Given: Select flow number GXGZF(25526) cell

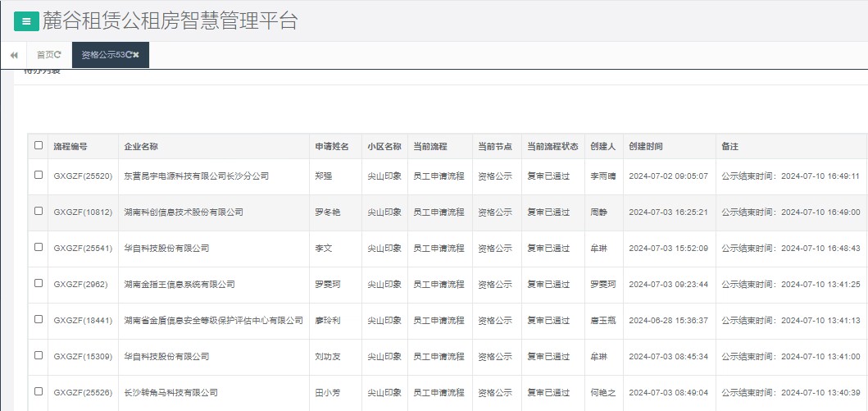Looking at the screenshot, I should 83,393.
